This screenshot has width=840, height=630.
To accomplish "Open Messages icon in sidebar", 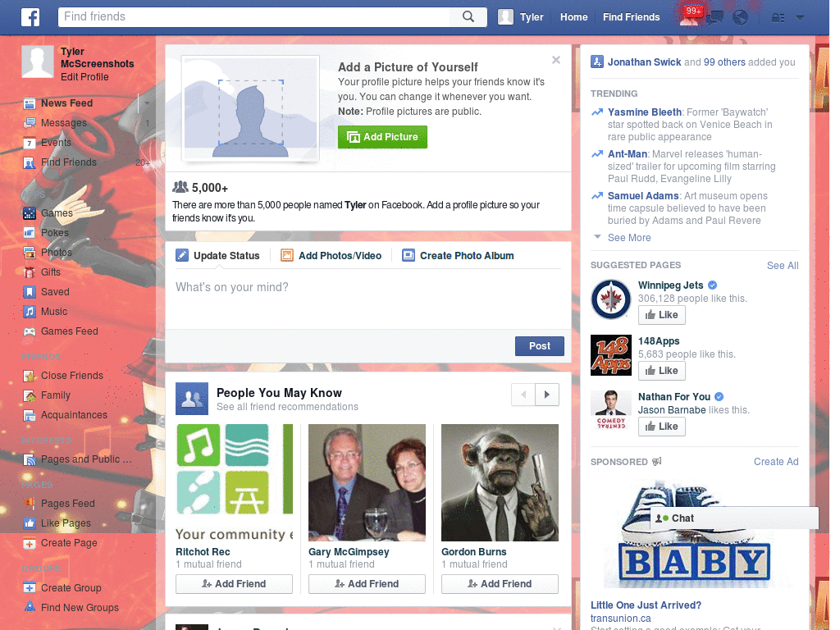I will (30, 123).
